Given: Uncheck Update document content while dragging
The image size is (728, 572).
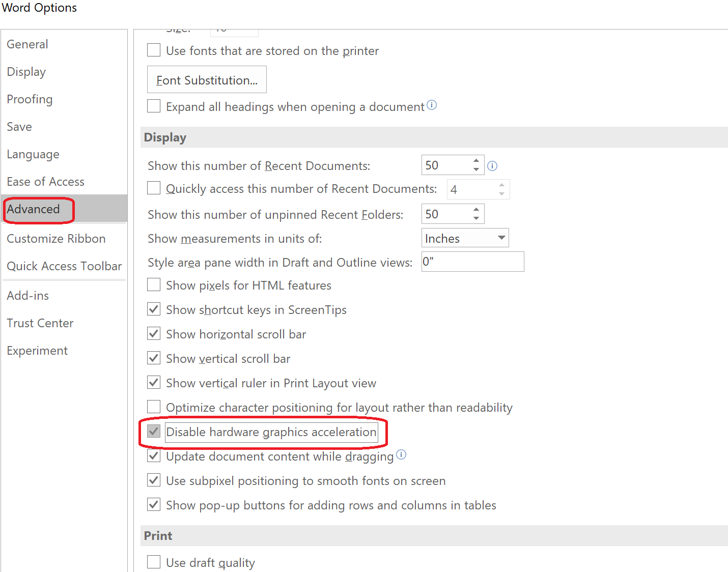Looking at the screenshot, I should (154, 455).
